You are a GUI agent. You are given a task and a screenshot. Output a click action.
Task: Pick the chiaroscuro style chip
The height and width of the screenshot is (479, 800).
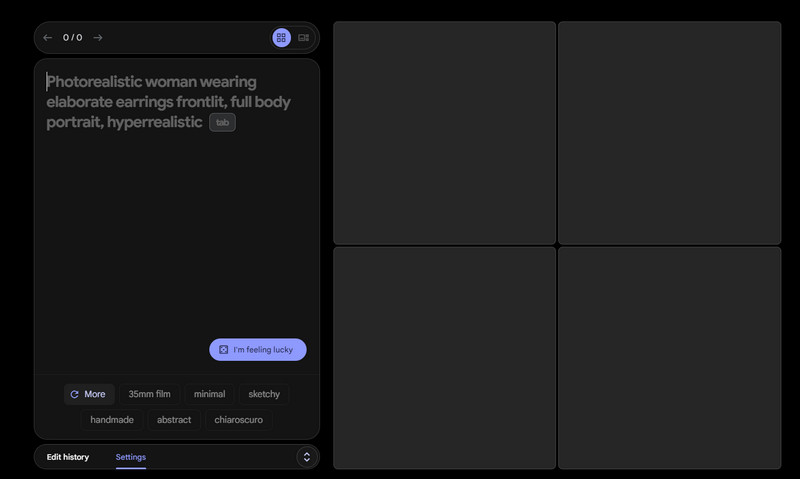[x=238, y=420]
